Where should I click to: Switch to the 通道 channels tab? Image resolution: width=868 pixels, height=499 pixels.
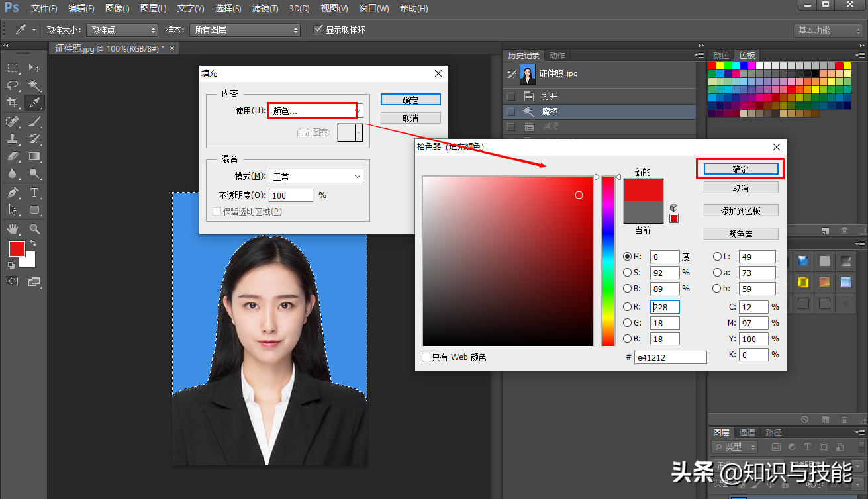[x=747, y=432]
